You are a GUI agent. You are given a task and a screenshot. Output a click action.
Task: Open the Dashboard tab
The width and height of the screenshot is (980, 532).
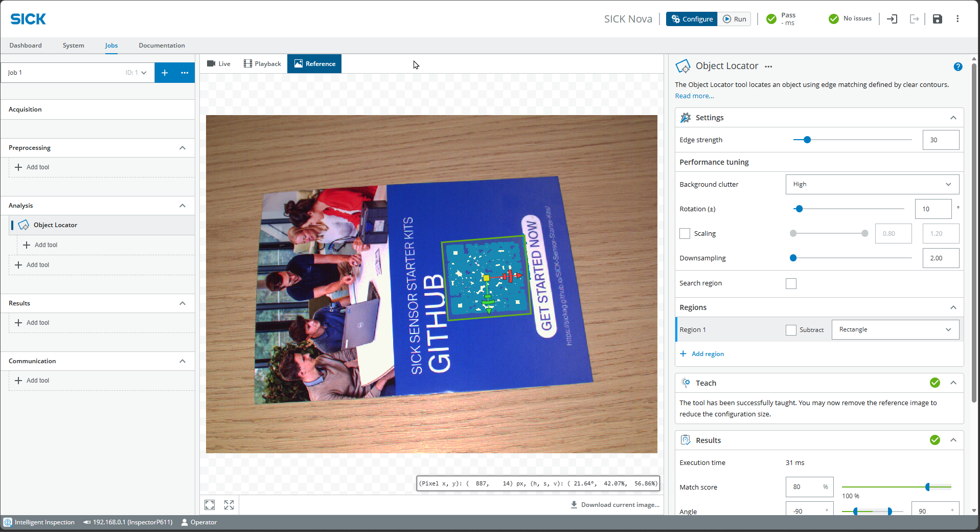pos(26,46)
